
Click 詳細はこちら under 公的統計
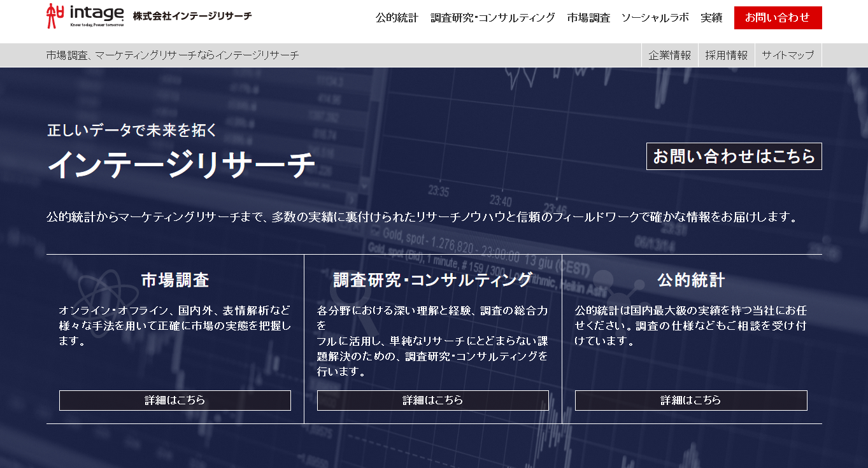(x=690, y=401)
